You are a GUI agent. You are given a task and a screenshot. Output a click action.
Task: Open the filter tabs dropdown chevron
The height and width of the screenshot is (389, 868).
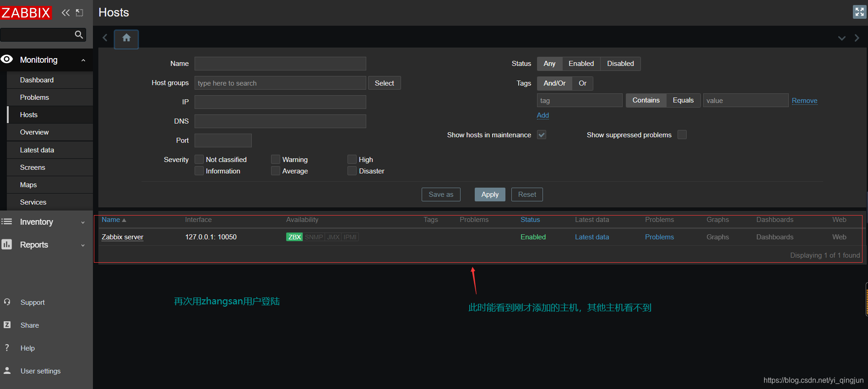tap(841, 38)
